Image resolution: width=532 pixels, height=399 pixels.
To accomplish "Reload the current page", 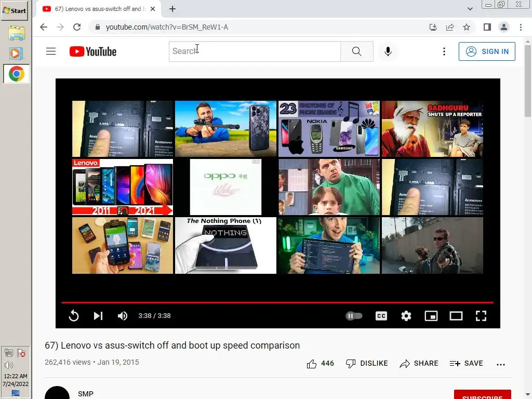I will point(77,27).
